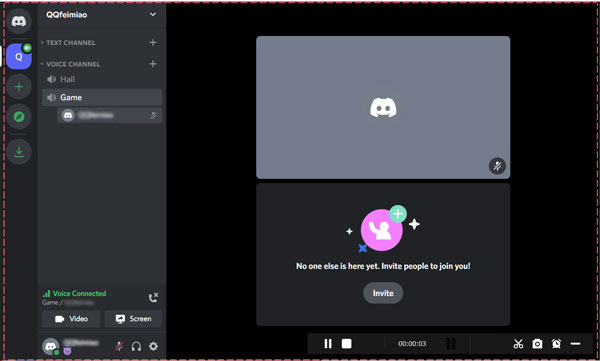Disconnect from voice with the phone icon
This screenshot has width=600, height=361.
[x=153, y=297]
